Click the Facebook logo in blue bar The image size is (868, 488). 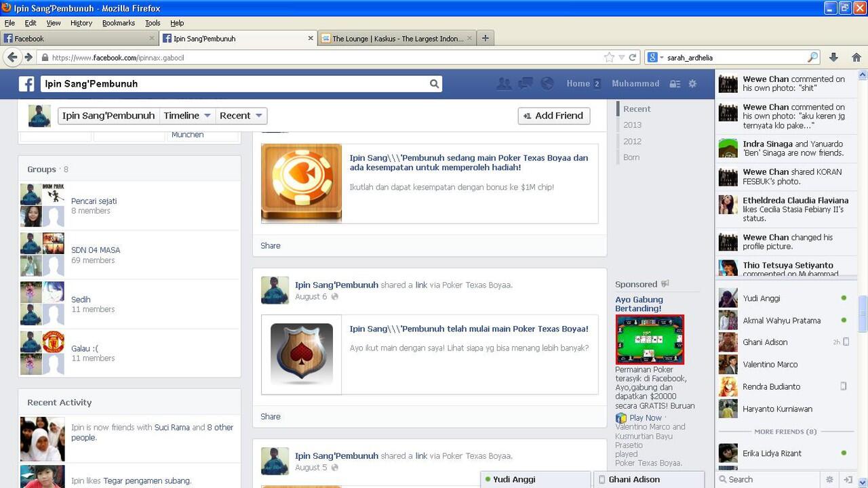[26, 83]
